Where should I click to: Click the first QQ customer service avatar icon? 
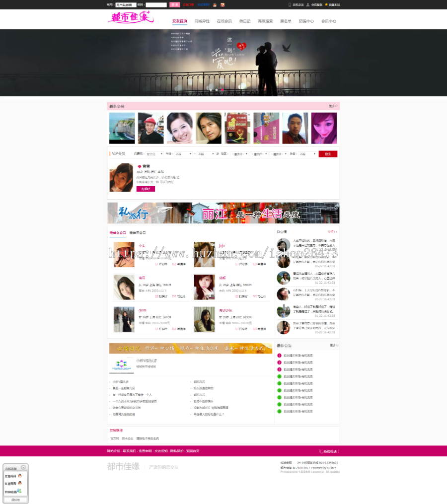(x=20, y=475)
